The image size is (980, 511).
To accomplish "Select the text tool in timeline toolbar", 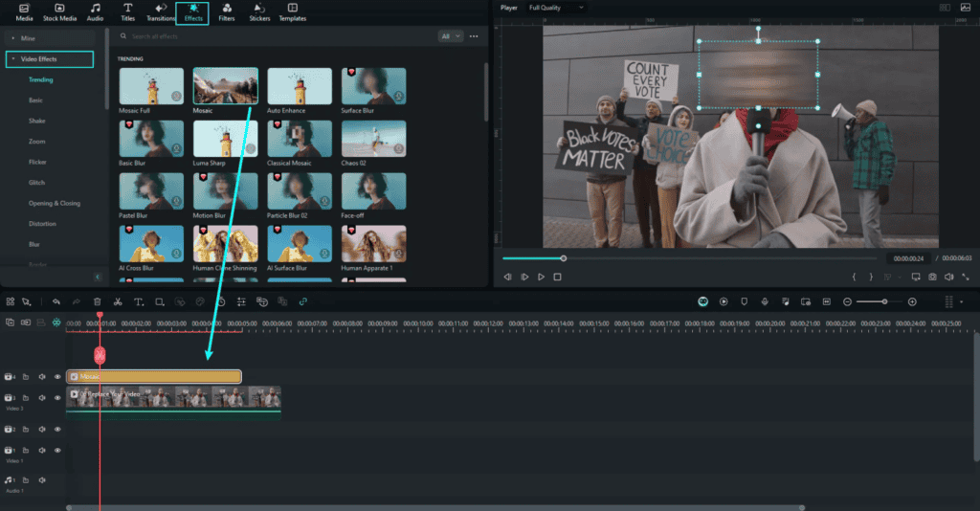I will pos(139,301).
